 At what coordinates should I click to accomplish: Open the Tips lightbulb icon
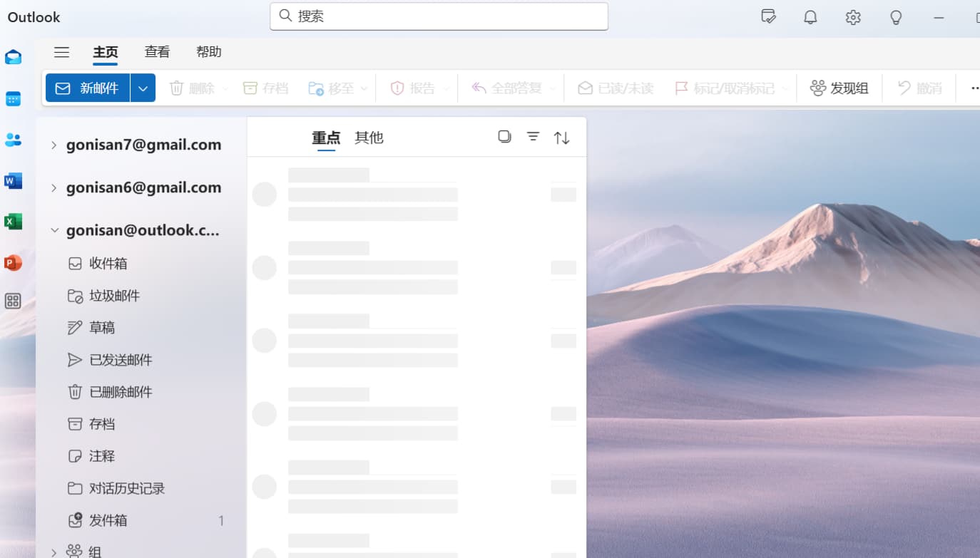(896, 17)
